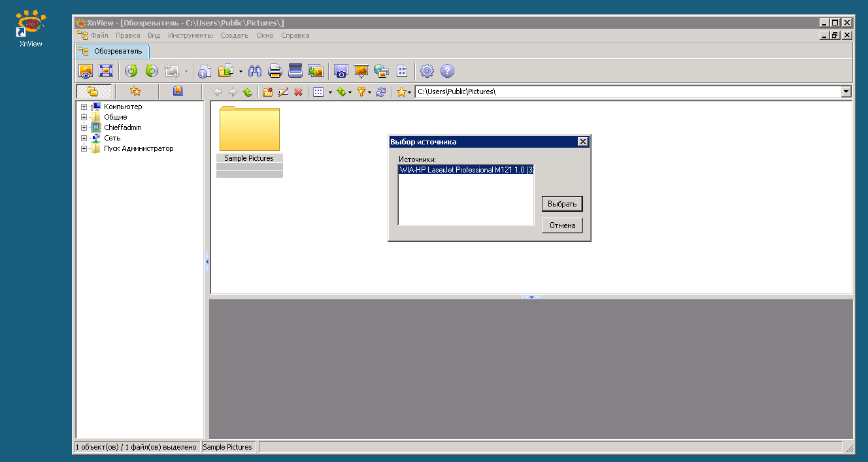
Task: Open dropdown arrow next to lossless transformation
Action: point(186,71)
